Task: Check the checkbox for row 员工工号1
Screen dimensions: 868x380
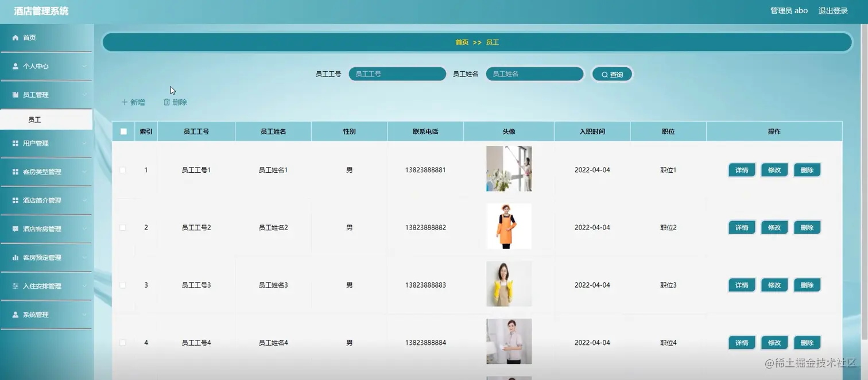Action: click(x=123, y=170)
